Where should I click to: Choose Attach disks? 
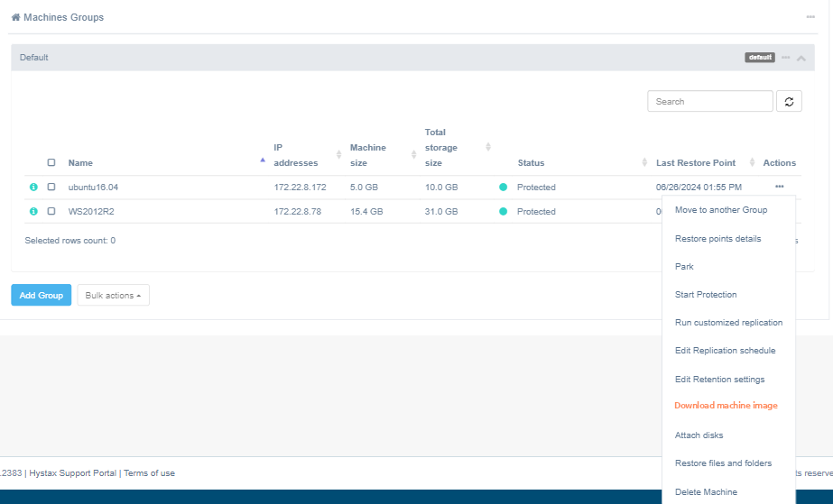tap(699, 435)
